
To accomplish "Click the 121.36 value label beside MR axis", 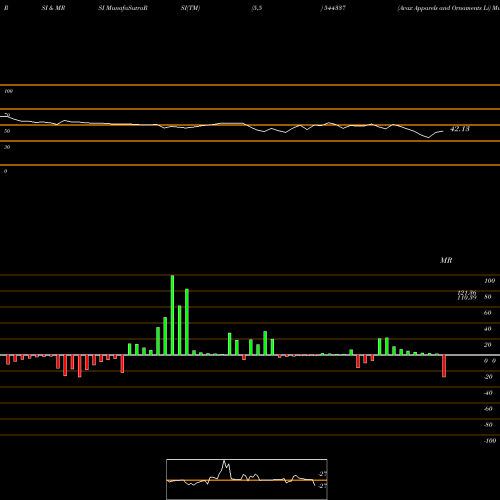I will tap(467, 292).
